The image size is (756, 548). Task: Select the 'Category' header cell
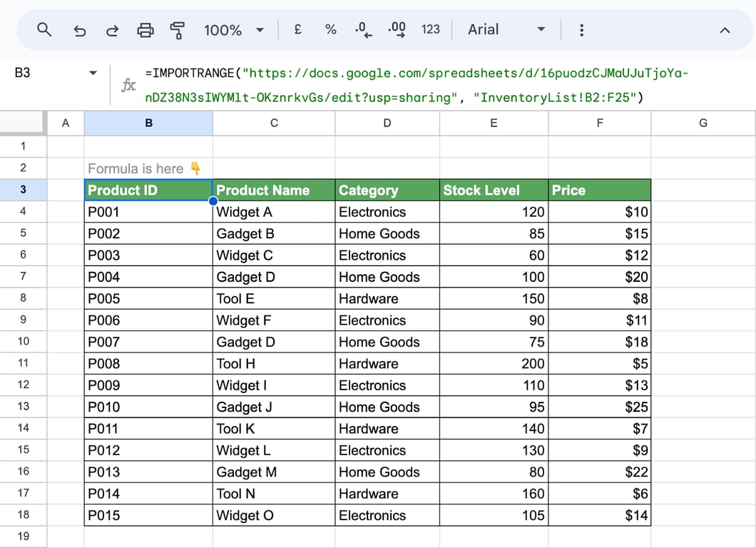[x=387, y=190]
